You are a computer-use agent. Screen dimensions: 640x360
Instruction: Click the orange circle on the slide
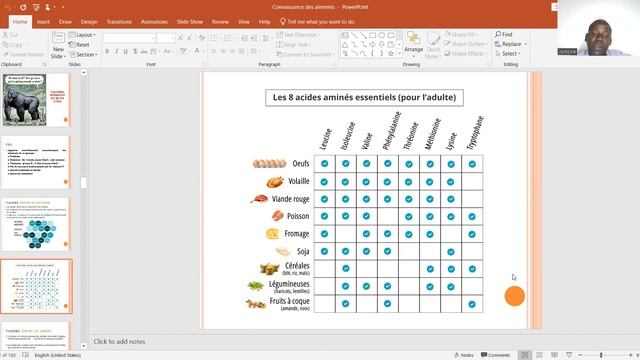pos(514,296)
